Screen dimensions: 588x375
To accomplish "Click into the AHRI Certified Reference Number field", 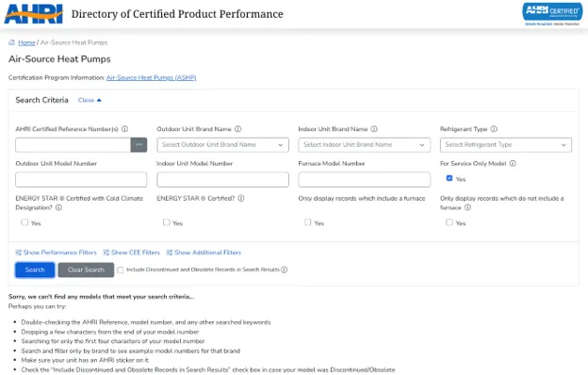I will [x=73, y=145].
